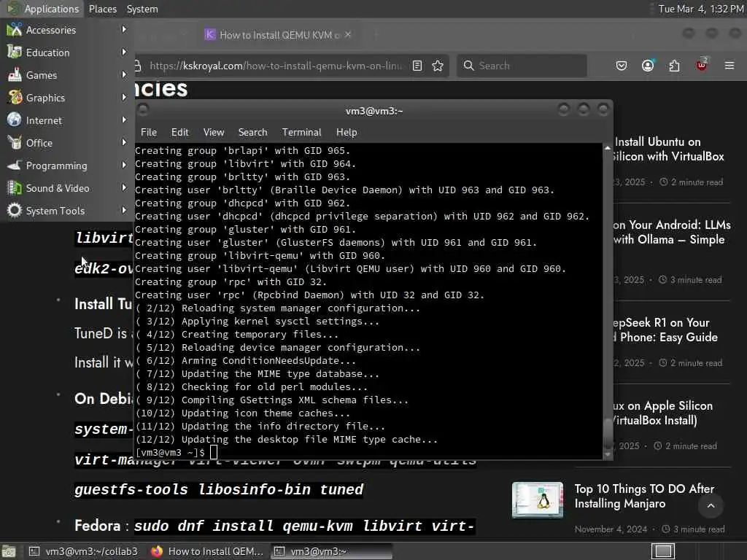Expand the Graphics submenu arrow
The image size is (747, 560).
pyautogui.click(x=124, y=97)
